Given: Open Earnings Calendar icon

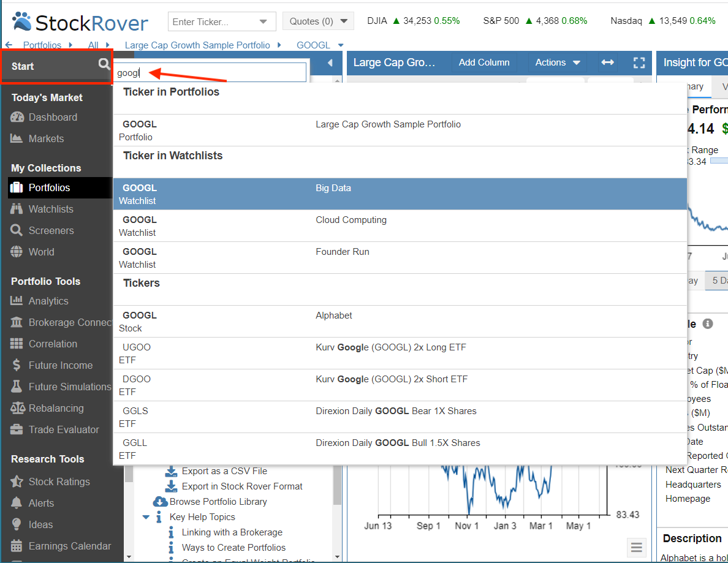Looking at the screenshot, I should click(x=17, y=546).
